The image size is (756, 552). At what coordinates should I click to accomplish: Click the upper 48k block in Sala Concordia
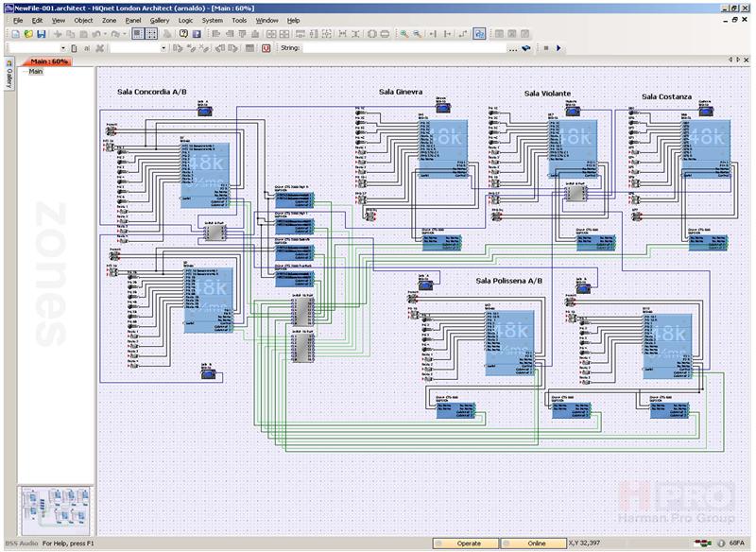pyautogui.click(x=205, y=176)
